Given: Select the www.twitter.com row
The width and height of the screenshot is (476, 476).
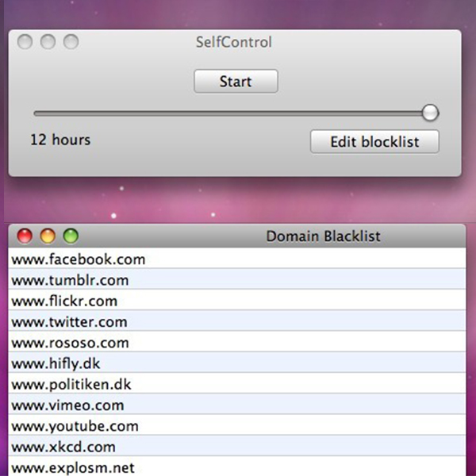Looking at the screenshot, I should click(x=237, y=321).
